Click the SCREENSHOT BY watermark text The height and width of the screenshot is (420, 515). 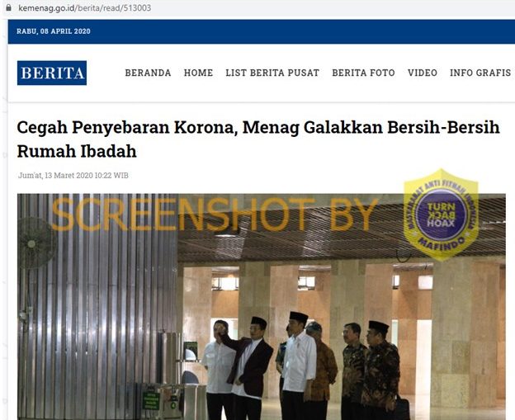(x=215, y=215)
